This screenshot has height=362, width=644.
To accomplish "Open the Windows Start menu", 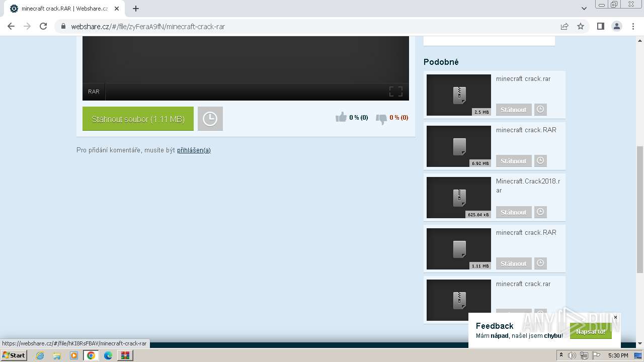I will pos(14,355).
